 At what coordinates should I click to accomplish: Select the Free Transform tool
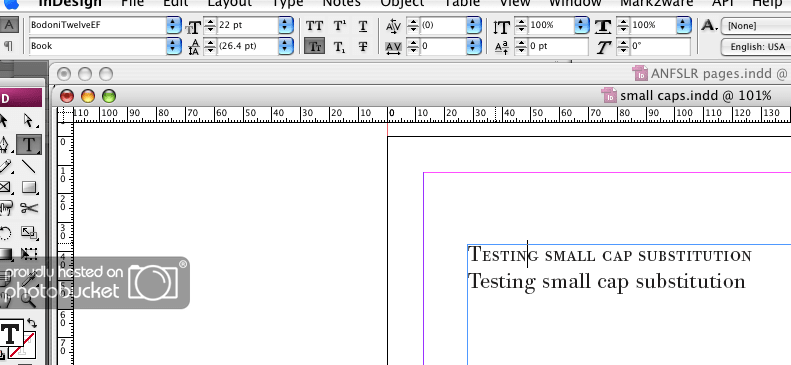[x=29, y=254]
